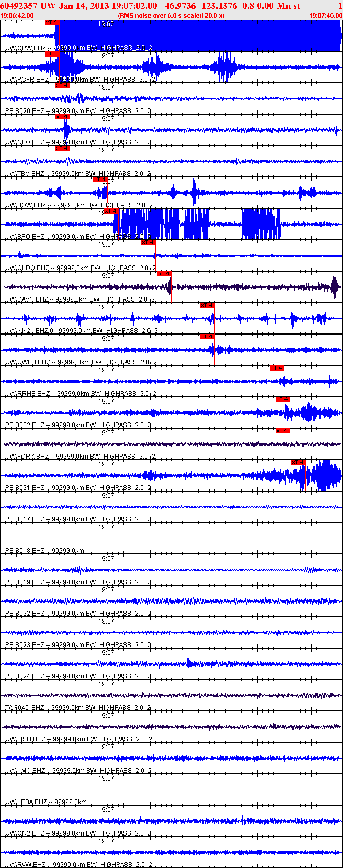Select the red pick marker on PB.B020 trace
This screenshot has height=868, width=343.
62,85
